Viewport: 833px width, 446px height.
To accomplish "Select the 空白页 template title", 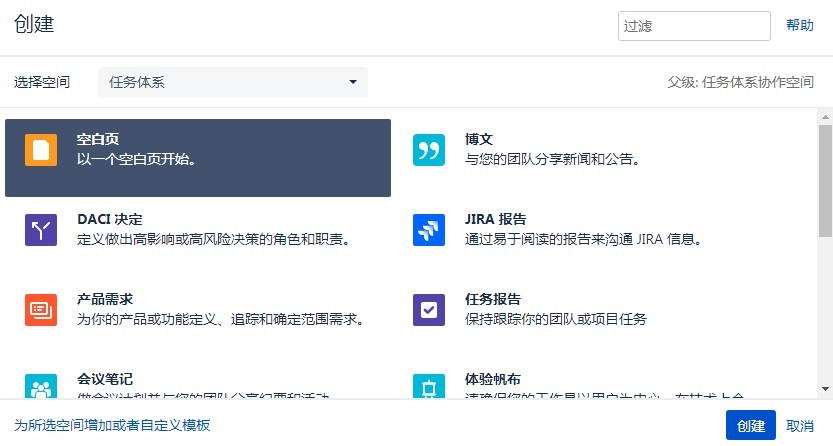I will pyautogui.click(x=98, y=140).
